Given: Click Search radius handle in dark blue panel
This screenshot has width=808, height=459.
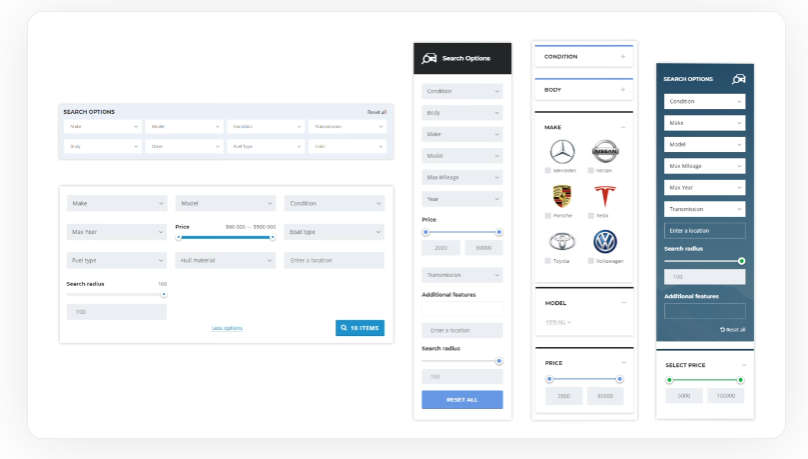Looking at the screenshot, I should pyautogui.click(x=742, y=261).
